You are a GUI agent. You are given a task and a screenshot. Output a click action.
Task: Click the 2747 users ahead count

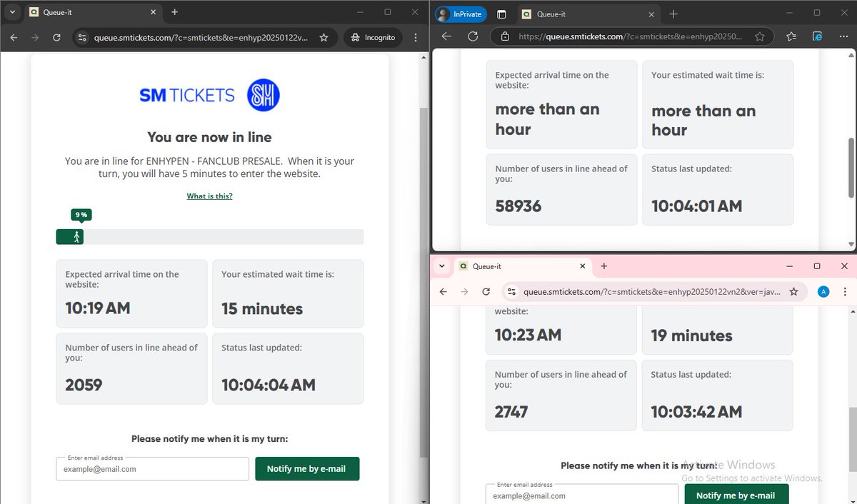pos(511,412)
